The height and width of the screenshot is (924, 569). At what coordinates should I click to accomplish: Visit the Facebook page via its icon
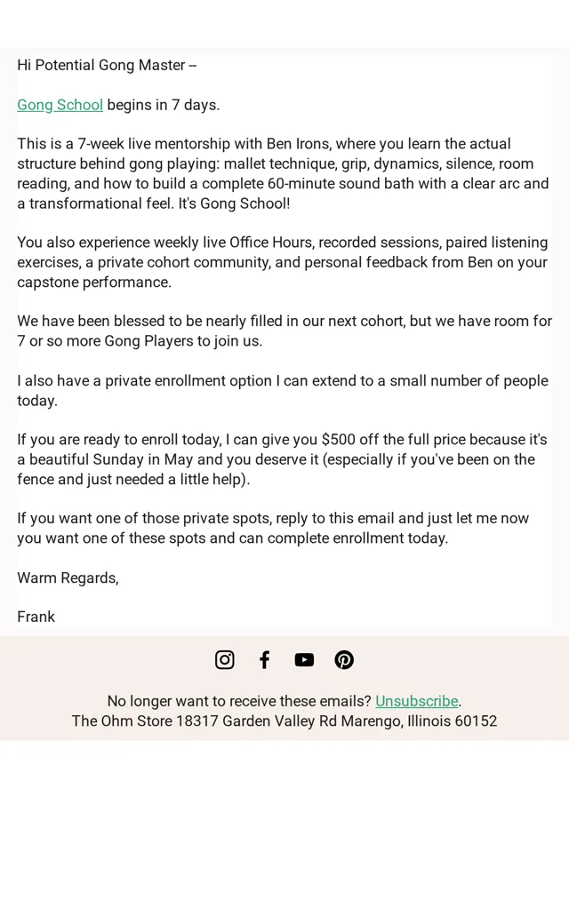click(x=264, y=659)
